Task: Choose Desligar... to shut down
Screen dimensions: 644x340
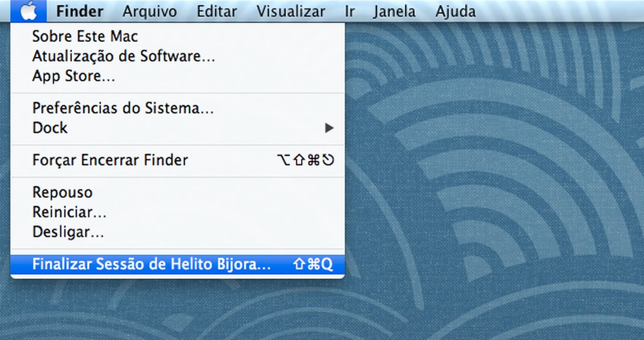Action: click(x=177, y=232)
